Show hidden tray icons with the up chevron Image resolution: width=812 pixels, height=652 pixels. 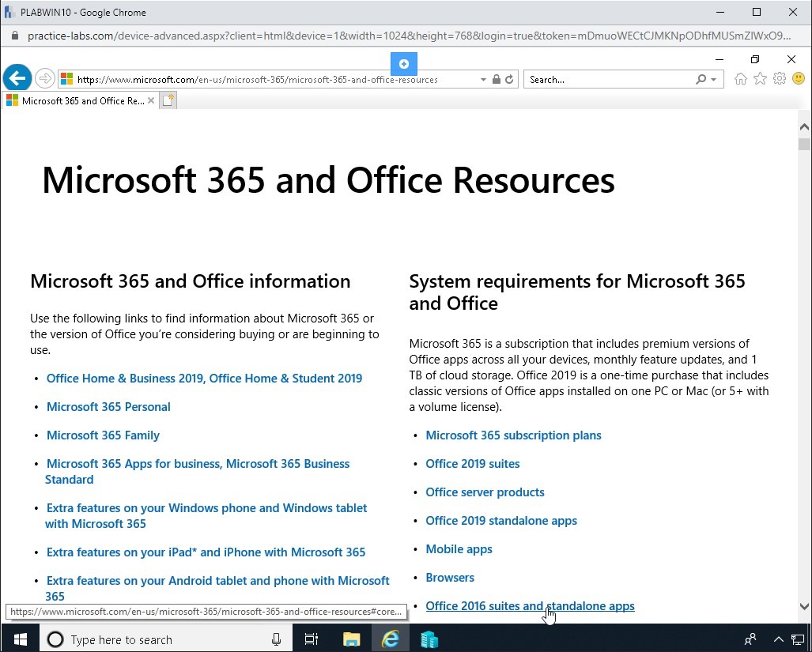tap(778, 639)
